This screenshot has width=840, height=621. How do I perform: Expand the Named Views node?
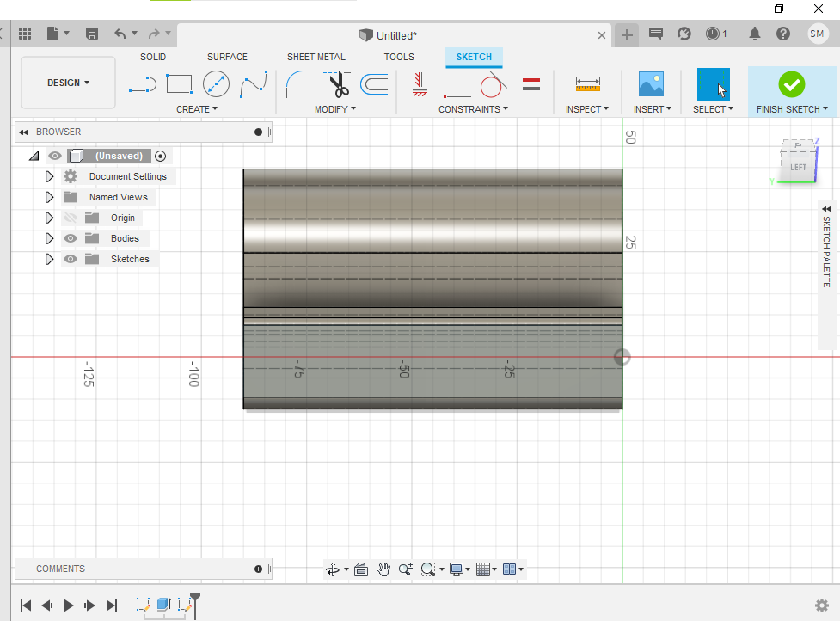coord(49,197)
